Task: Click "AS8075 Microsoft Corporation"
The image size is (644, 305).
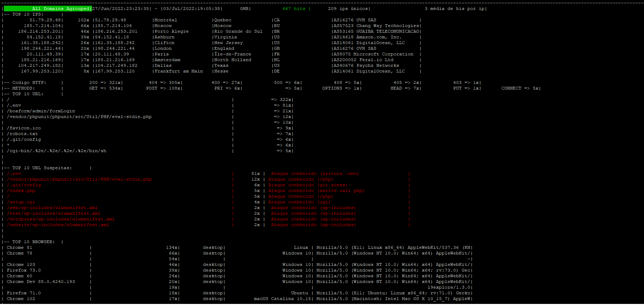Action: (x=374, y=54)
